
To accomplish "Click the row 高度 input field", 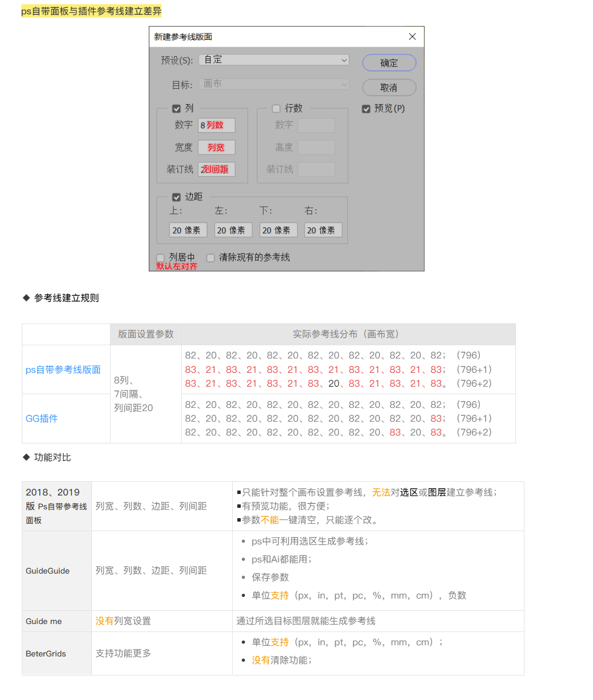I will pos(317,147).
